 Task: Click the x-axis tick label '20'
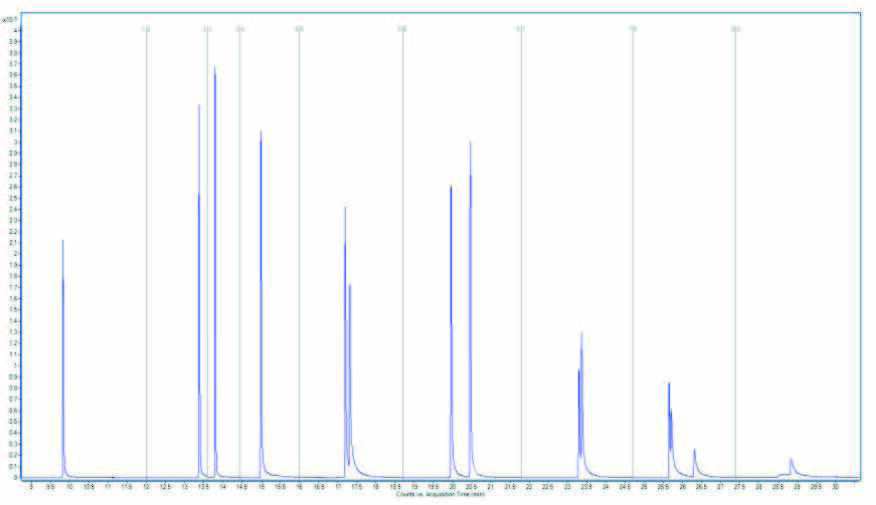tap(453, 487)
